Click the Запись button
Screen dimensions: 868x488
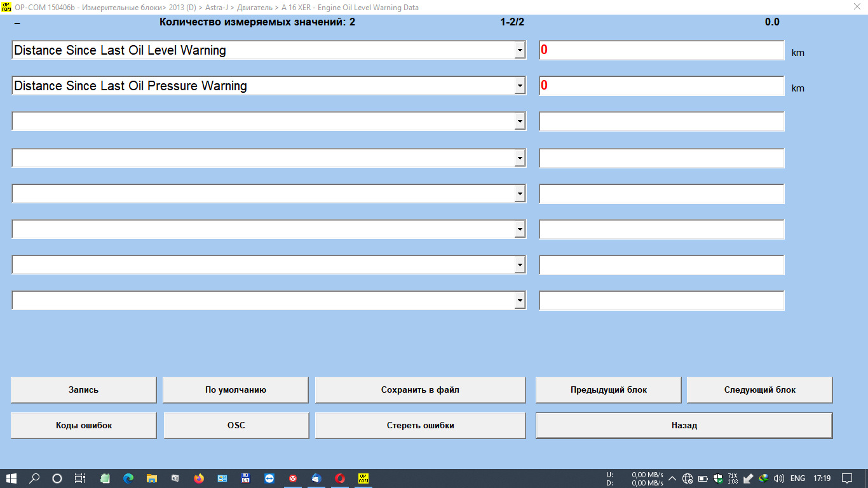pos(84,390)
